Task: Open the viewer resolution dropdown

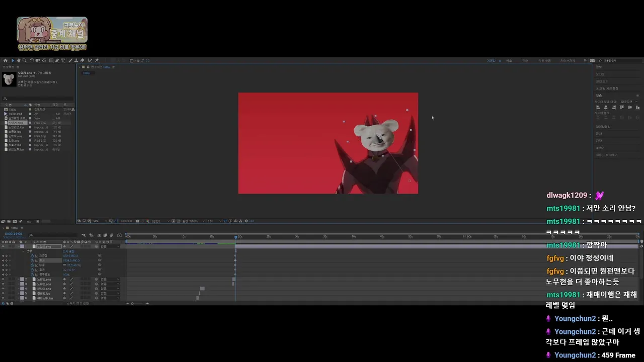Action: 160,221
